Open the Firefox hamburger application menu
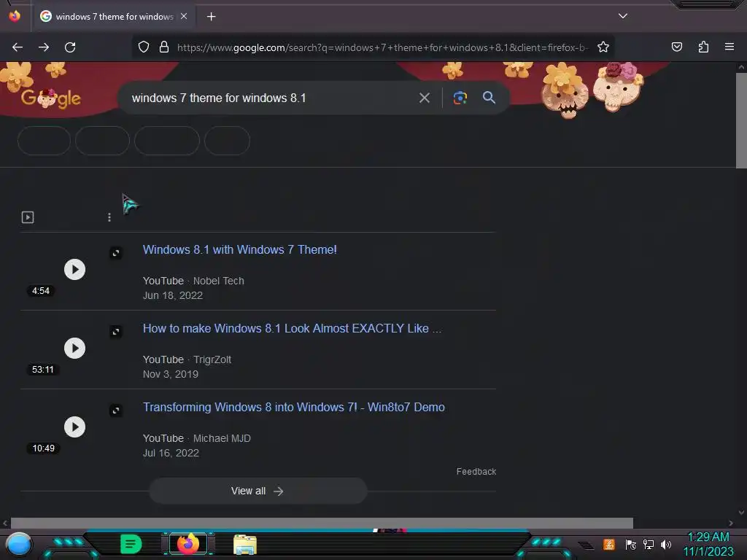Image resolution: width=747 pixels, height=560 pixels. click(x=729, y=47)
